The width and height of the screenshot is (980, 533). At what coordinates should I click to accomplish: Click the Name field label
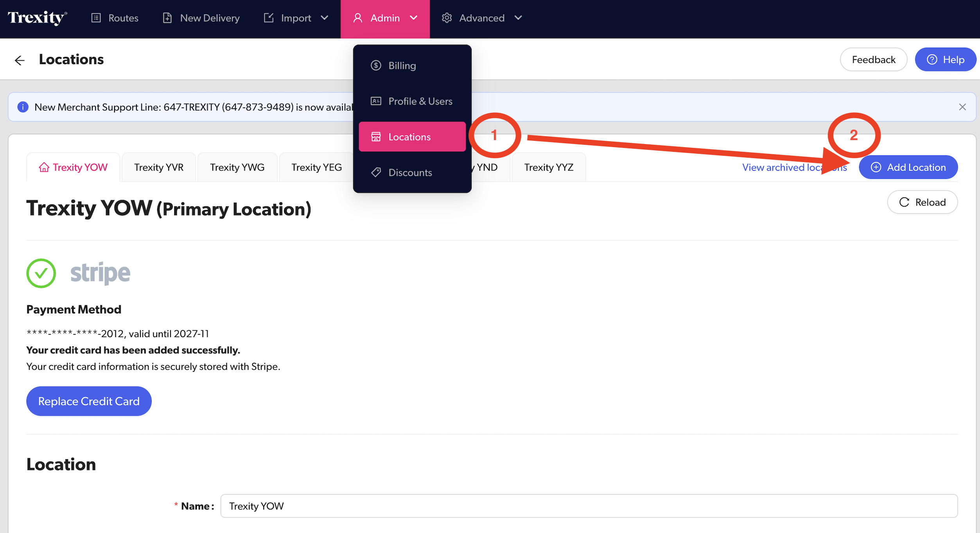(197, 506)
